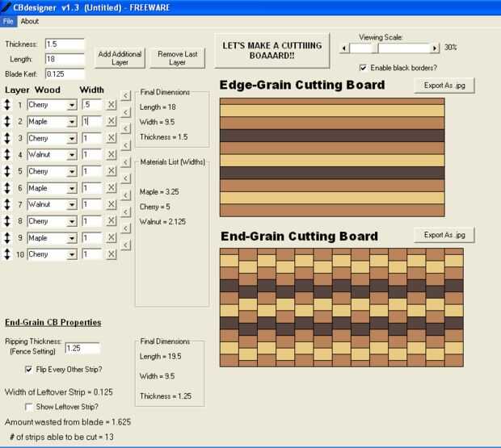Click the Length input field
Image resolution: width=501 pixels, height=448 pixels.
[x=65, y=59]
